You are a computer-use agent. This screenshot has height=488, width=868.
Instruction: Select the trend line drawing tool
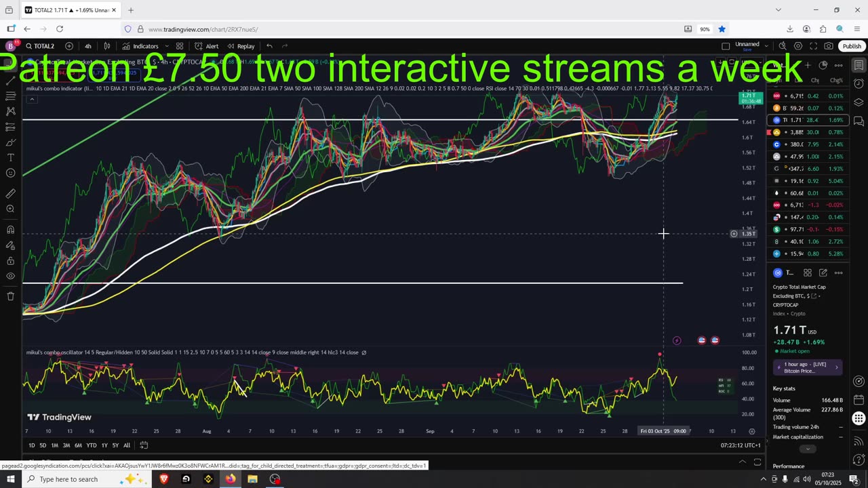tap(10, 80)
